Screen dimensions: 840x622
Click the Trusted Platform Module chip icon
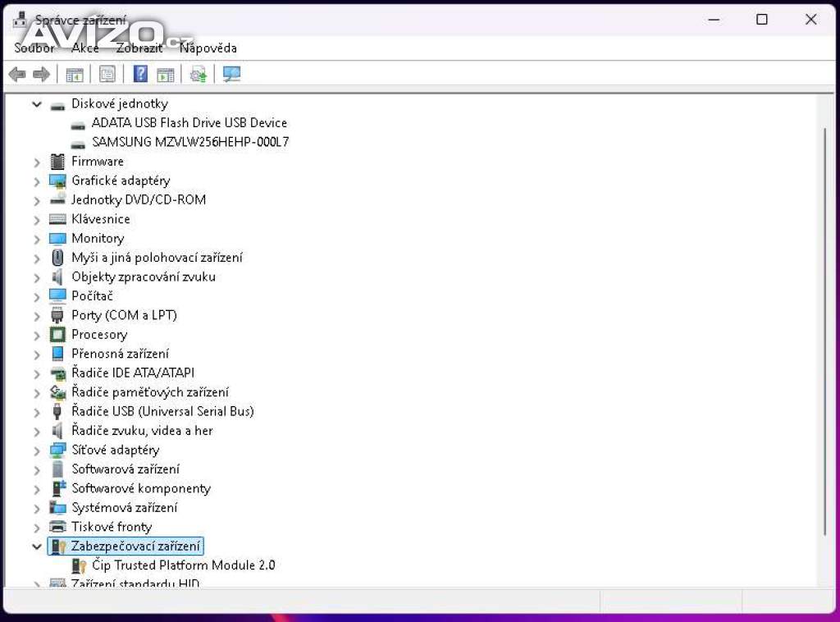click(79, 565)
